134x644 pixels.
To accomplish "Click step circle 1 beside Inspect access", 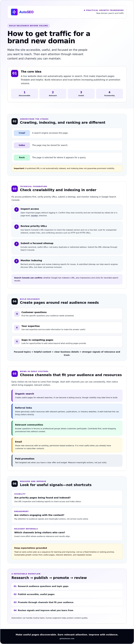I will pos(17,210).
